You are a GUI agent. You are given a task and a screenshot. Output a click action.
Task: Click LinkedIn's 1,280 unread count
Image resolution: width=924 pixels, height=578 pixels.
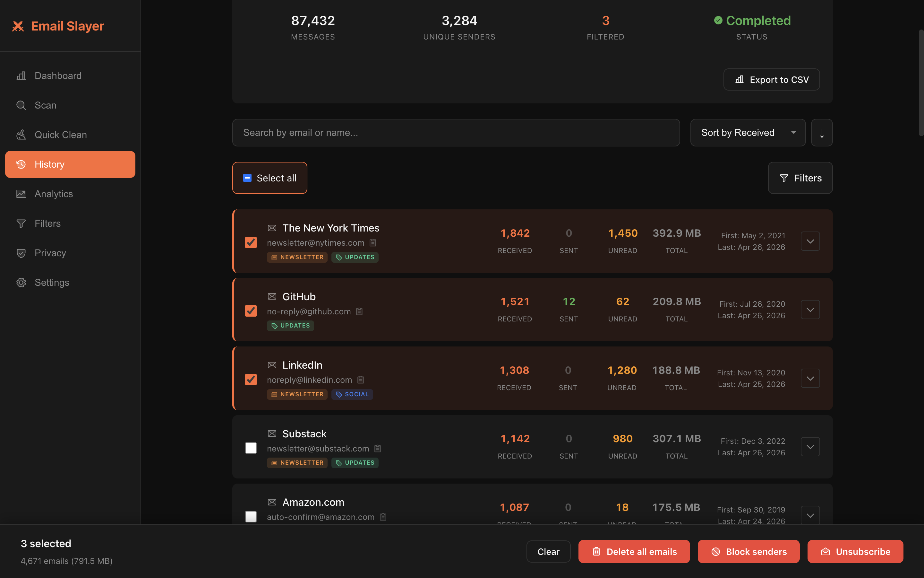(622, 371)
